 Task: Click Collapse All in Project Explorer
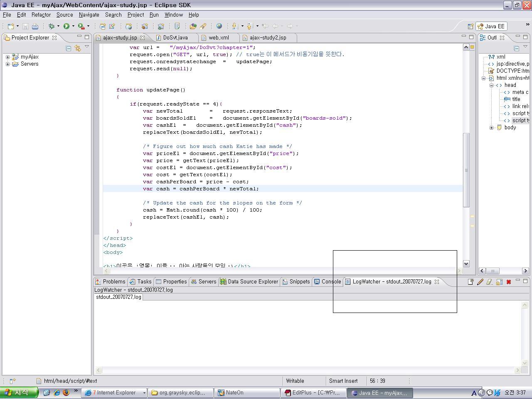(x=69, y=48)
